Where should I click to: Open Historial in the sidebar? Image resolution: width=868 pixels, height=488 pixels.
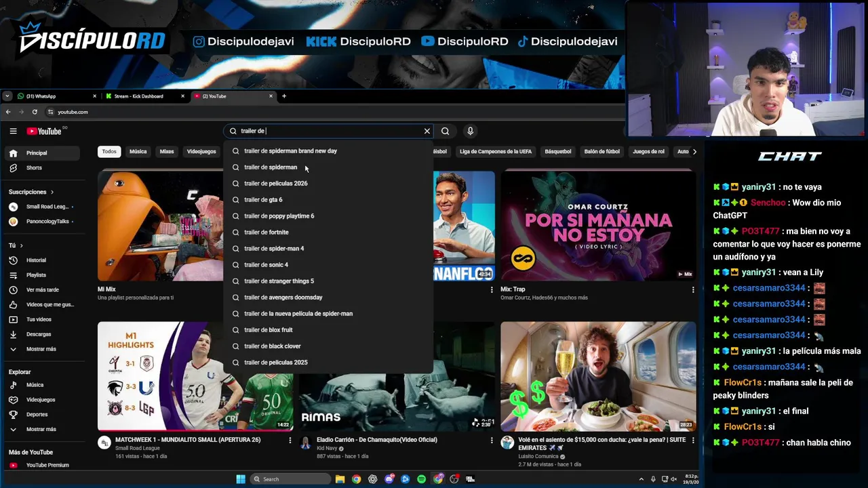tap(43, 260)
